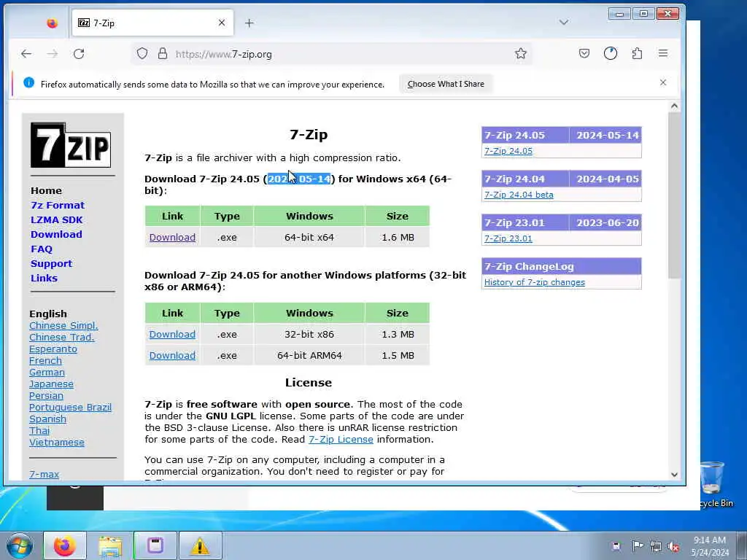Download the 64-bit ARM64 .exe installer
747x560 pixels.
pos(172,355)
